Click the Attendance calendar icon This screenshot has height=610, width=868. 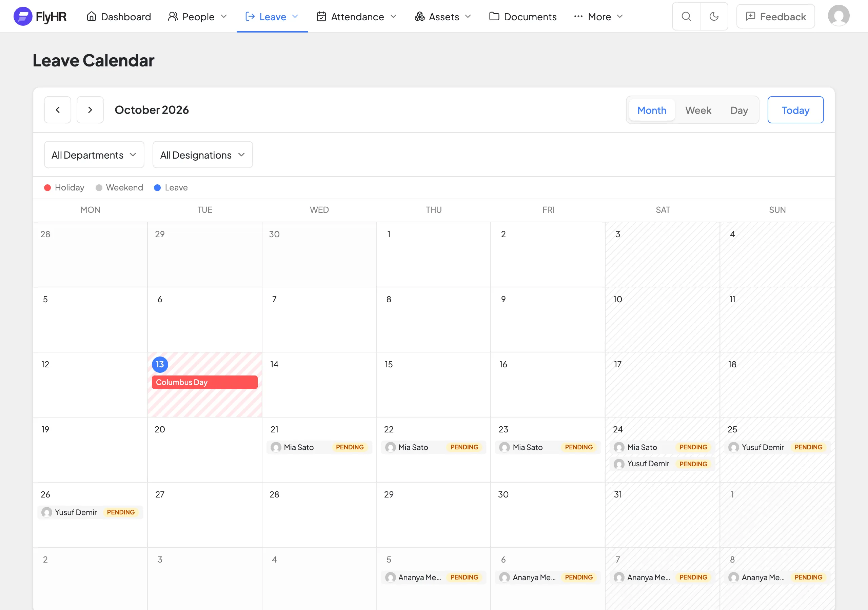coord(321,16)
